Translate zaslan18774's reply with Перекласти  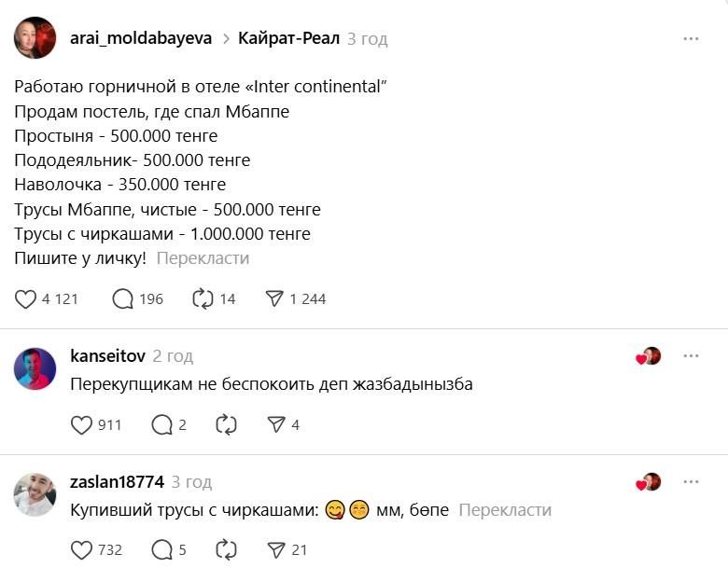[x=505, y=510]
